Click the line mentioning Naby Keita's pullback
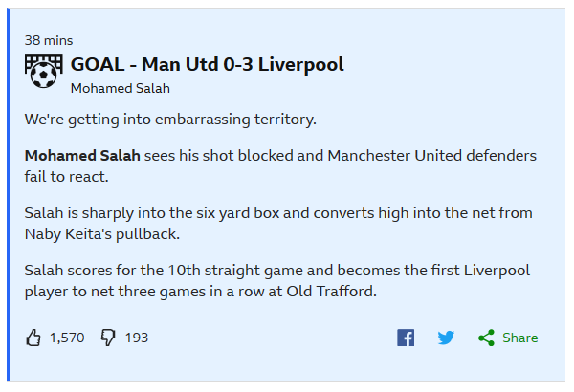The width and height of the screenshot is (574, 392). (102, 234)
